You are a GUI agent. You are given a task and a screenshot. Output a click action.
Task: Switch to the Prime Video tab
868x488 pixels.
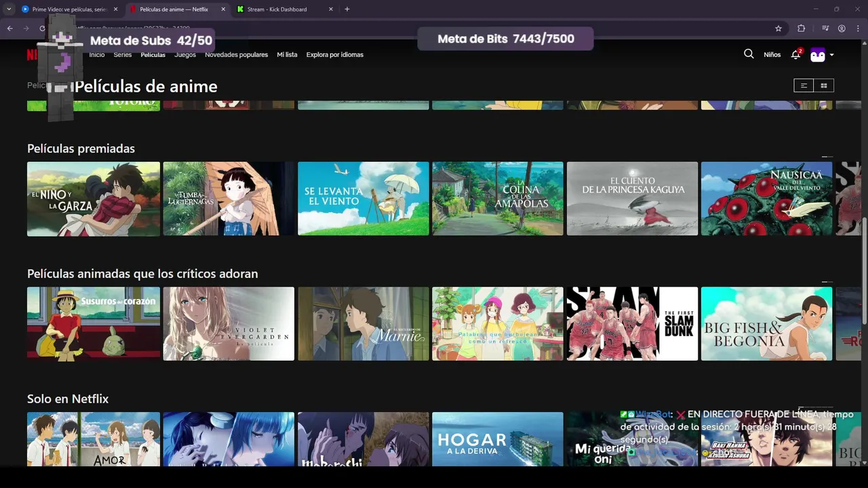[68, 9]
